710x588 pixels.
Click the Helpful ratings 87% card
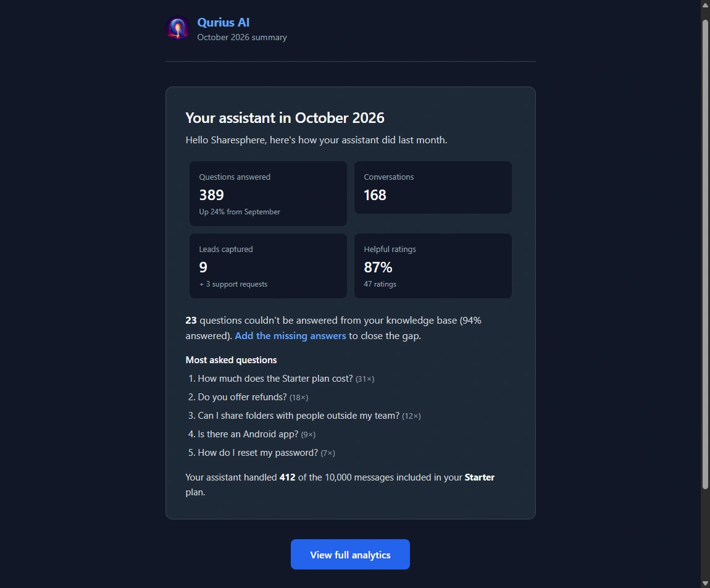433,266
